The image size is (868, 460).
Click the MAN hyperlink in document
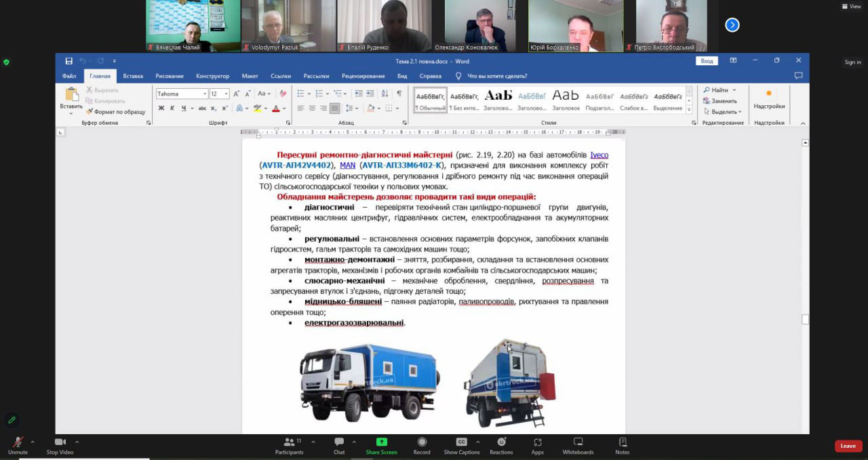point(348,165)
